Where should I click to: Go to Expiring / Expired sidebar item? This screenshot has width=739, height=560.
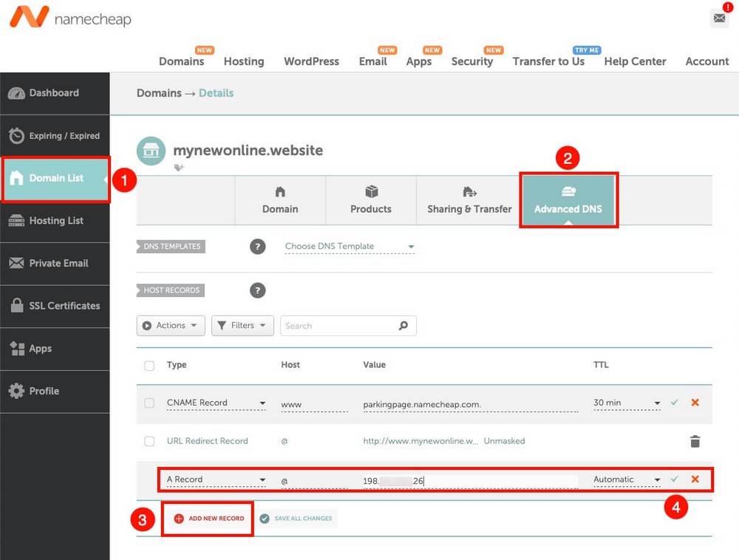coord(55,136)
